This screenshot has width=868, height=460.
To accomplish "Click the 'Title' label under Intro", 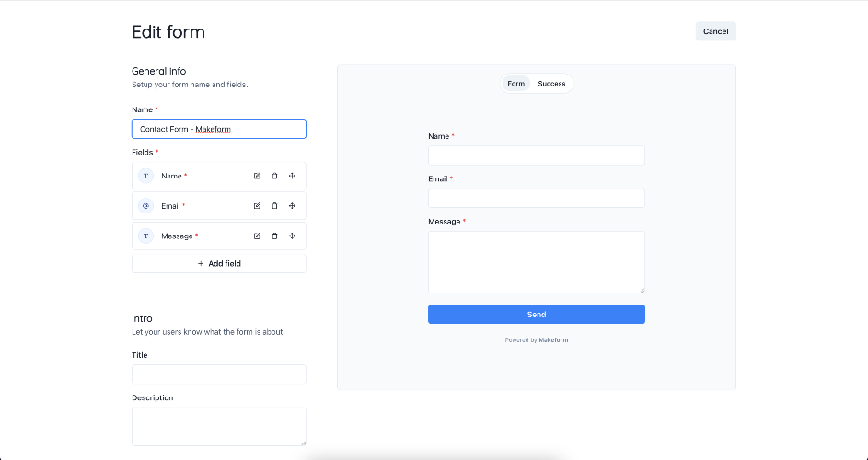I will [140, 355].
